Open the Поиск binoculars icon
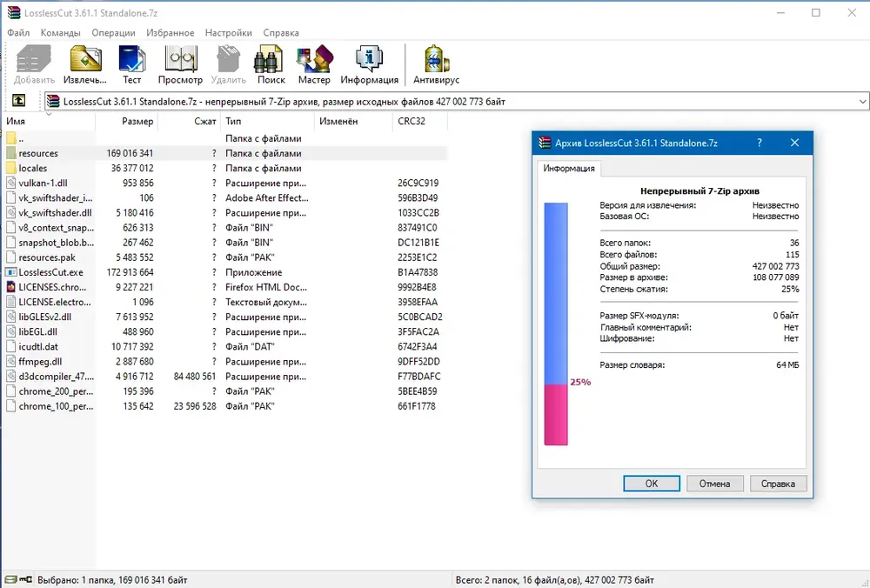 point(269,59)
